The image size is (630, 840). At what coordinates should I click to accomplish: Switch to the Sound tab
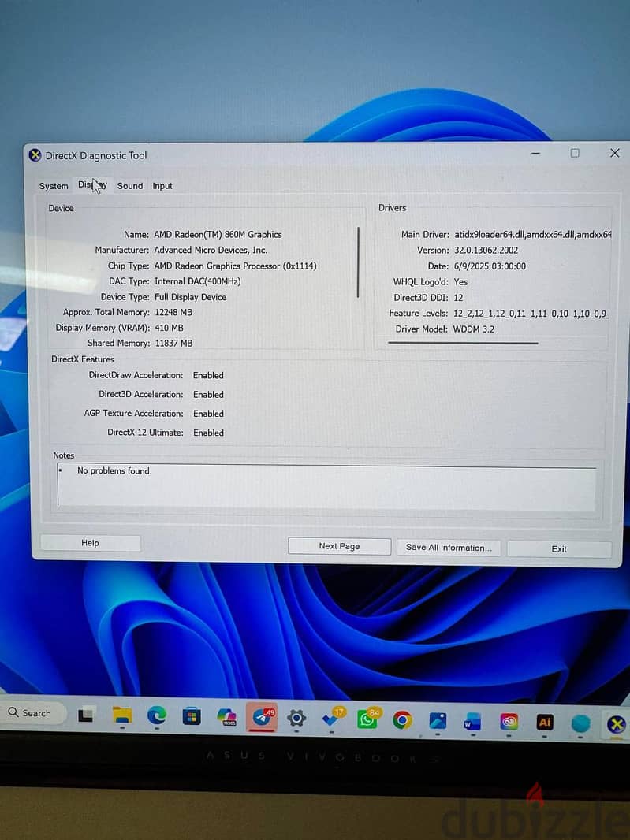[x=130, y=186]
